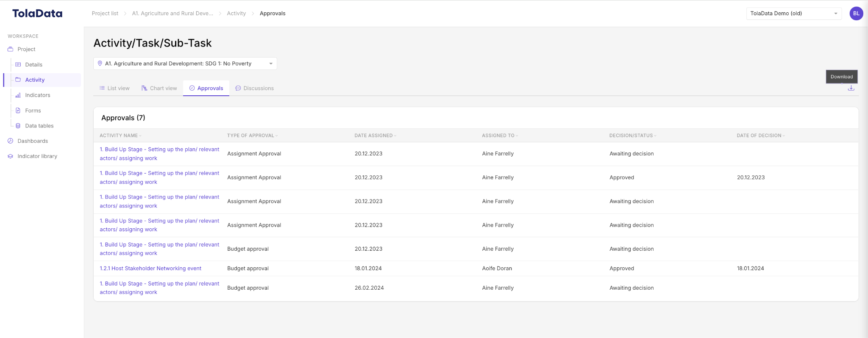Click the location pin icon in project selector
The image size is (868, 338).
pyautogui.click(x=100, y=64)
